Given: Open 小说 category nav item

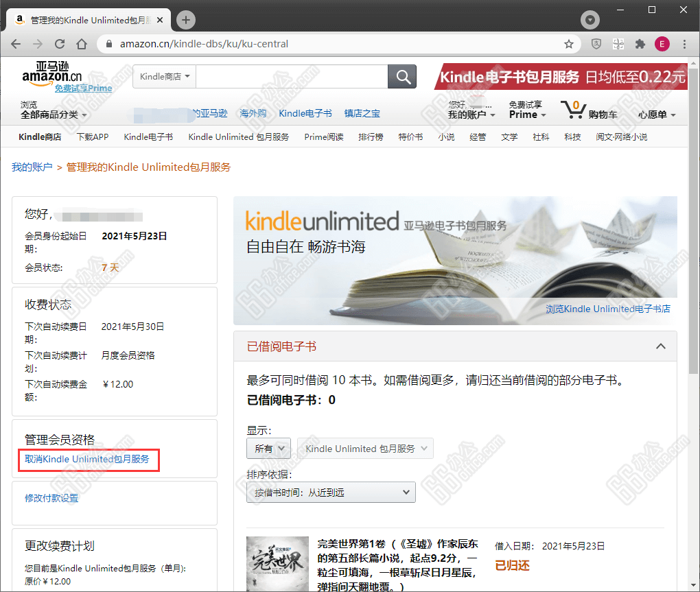Looking at the screenshot, I should pos(446,137).
